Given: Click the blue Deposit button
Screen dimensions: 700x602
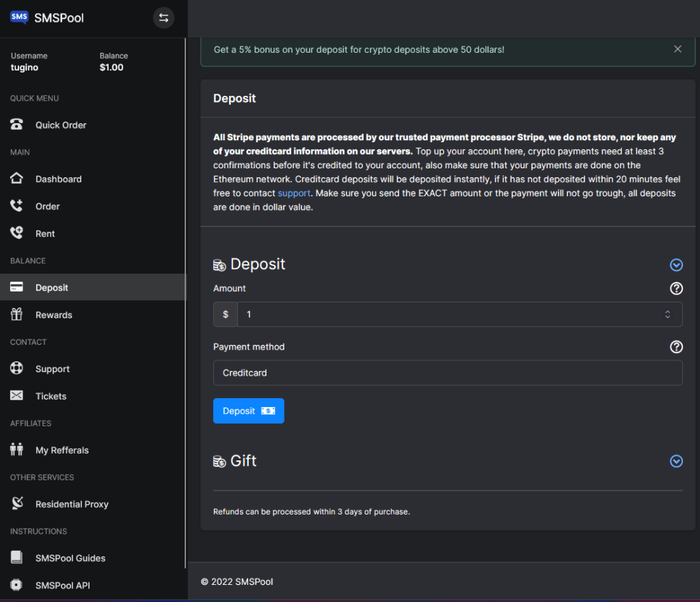Looking at the screenshot, I should [248, 411].
